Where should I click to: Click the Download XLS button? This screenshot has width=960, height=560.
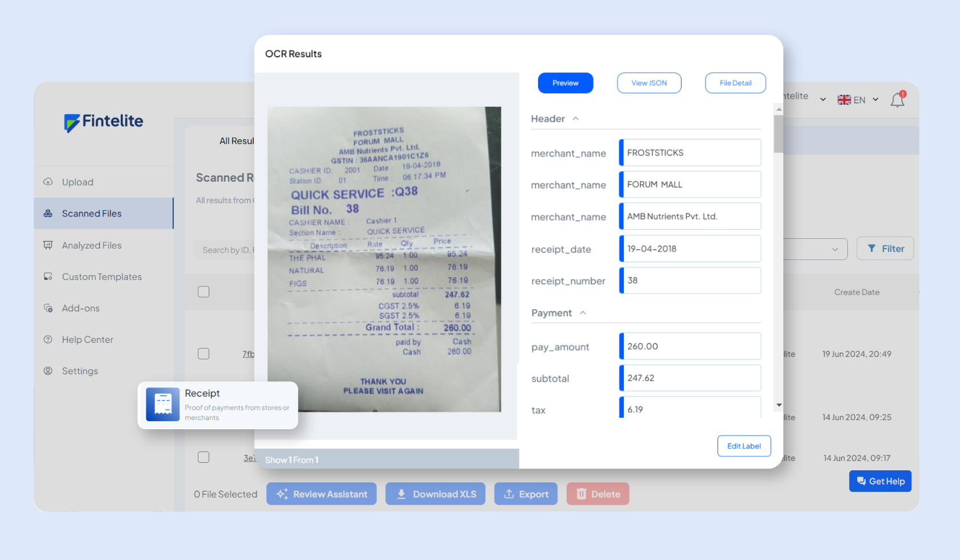coord(435,494)
